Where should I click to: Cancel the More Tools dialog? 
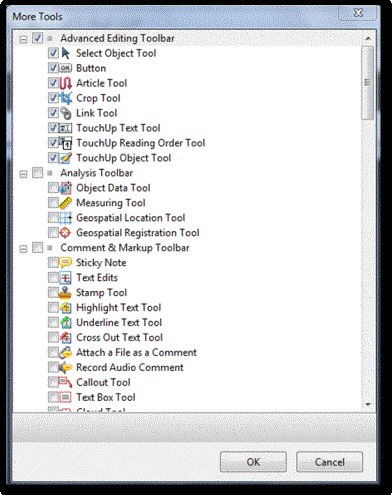pyautogui.click(x=329, y=462)
